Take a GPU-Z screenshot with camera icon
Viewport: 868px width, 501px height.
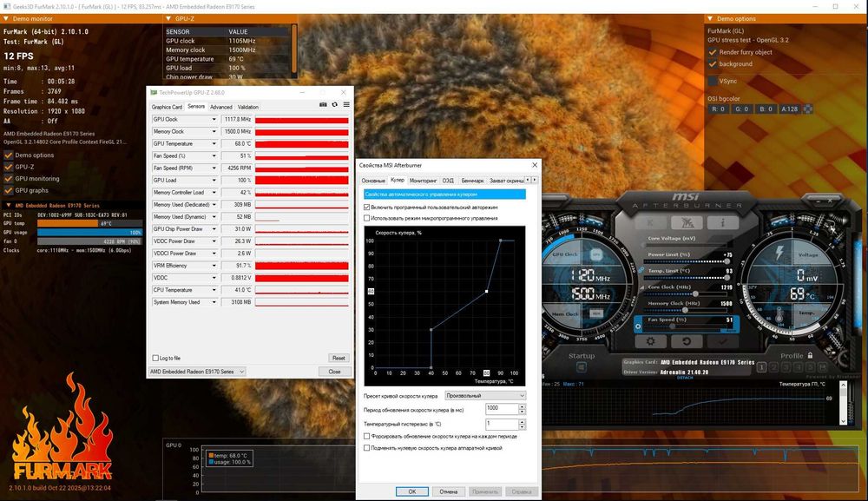point(323,105)
